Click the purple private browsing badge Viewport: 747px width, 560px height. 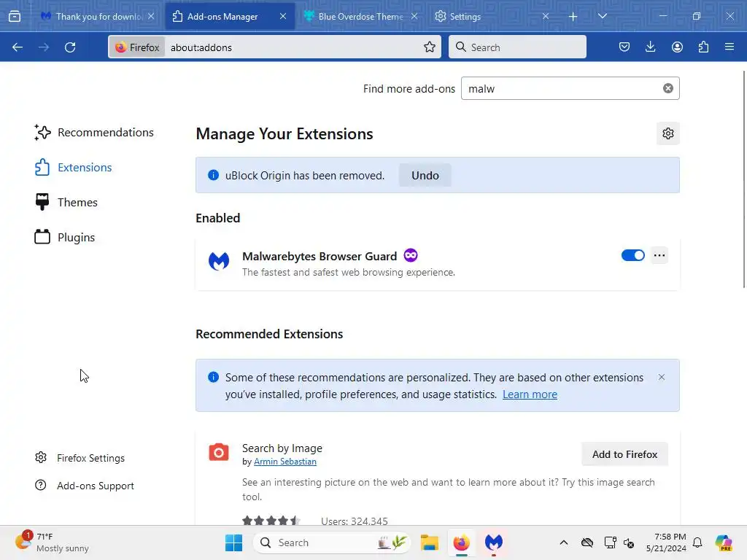click(x=411, y=255)
